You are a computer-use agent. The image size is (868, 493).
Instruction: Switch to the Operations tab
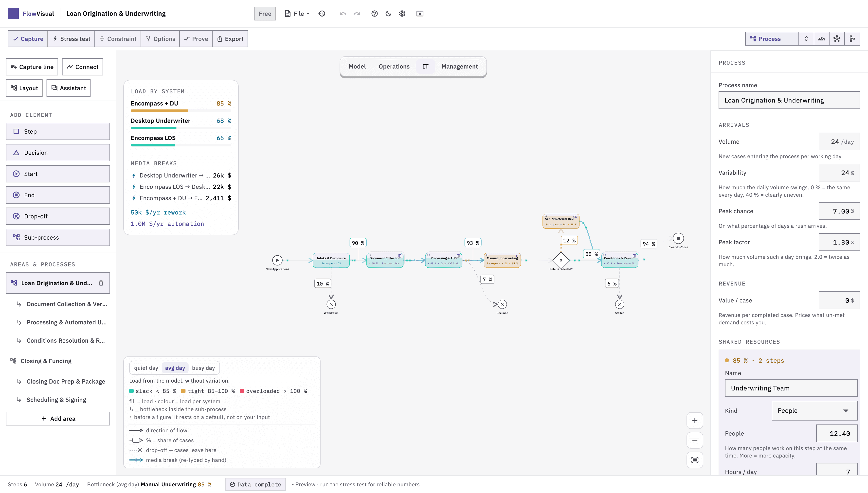click(x=394, y=66)
